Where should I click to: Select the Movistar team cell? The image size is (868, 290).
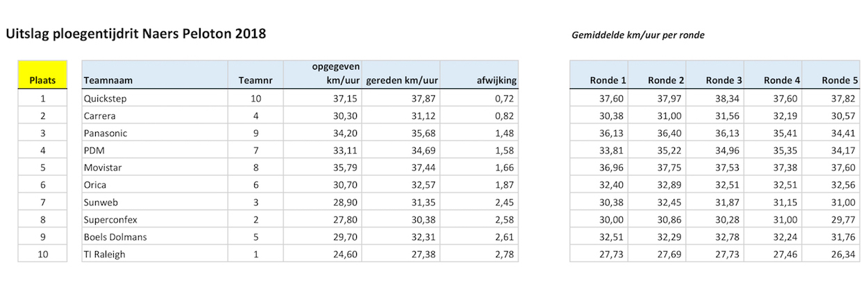click(155, 168)
